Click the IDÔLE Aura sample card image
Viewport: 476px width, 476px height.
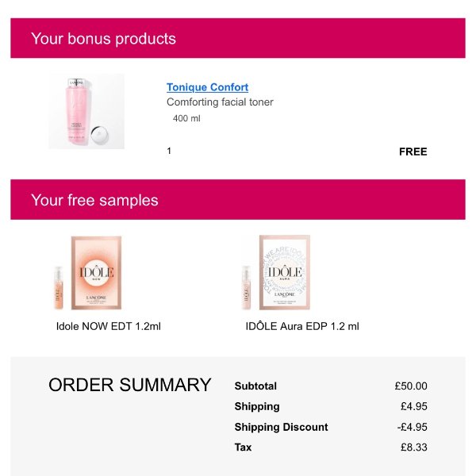click(284, 274)
